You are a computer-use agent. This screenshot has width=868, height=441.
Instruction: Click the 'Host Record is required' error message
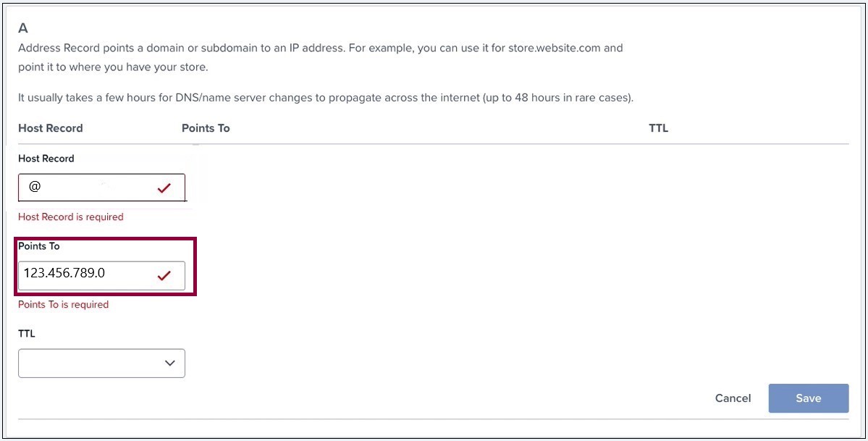click(71, 217)
